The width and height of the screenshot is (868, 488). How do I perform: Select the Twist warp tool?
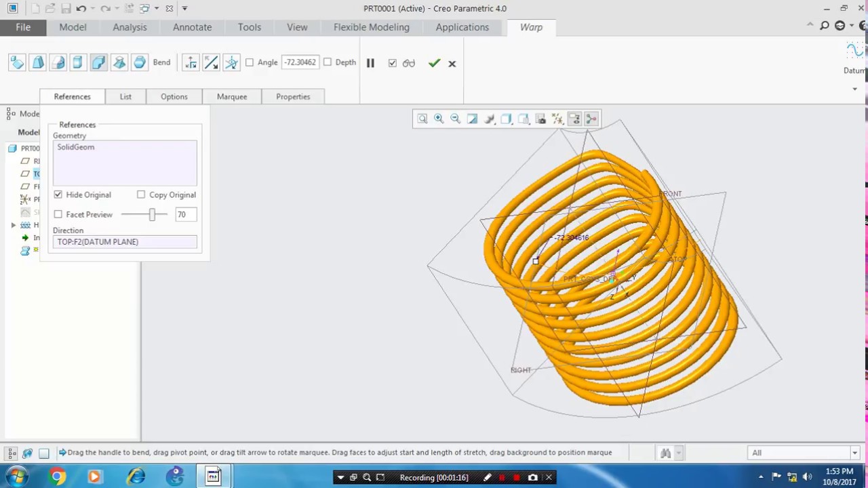tap(119, 63)
